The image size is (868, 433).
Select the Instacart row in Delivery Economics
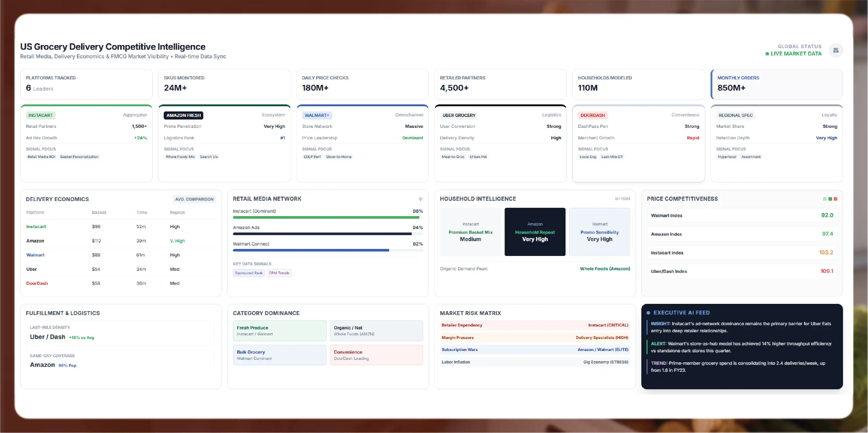121,227
